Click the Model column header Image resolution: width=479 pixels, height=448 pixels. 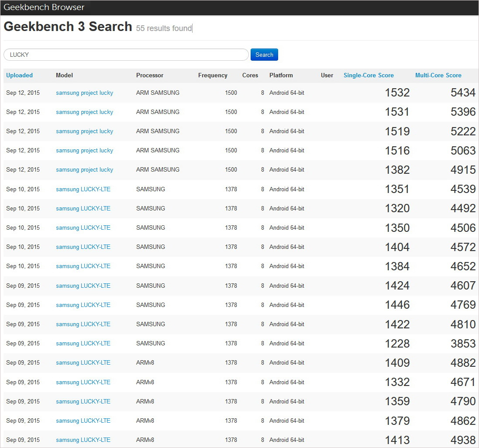pos(64,75)
